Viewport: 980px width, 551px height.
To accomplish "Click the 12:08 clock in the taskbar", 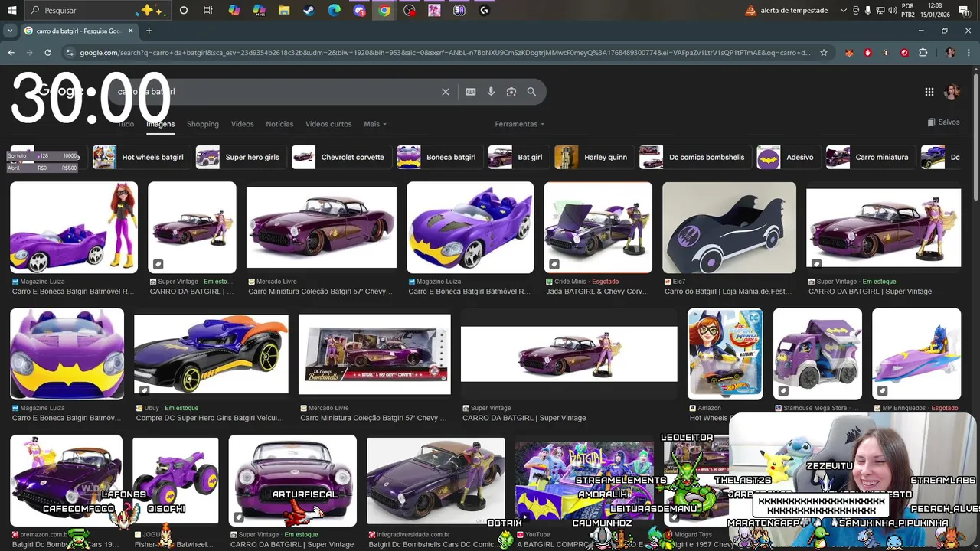I will (934, 5).
